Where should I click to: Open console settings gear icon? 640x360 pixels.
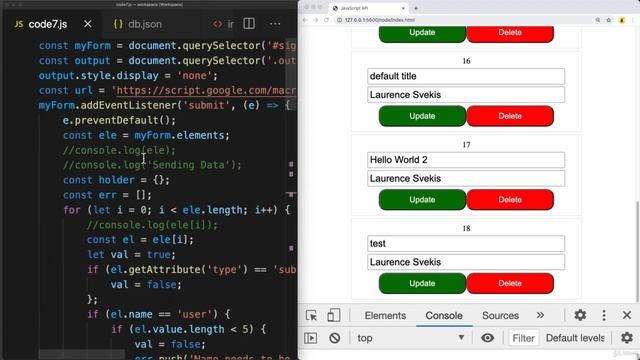click(x=627, y=338)
